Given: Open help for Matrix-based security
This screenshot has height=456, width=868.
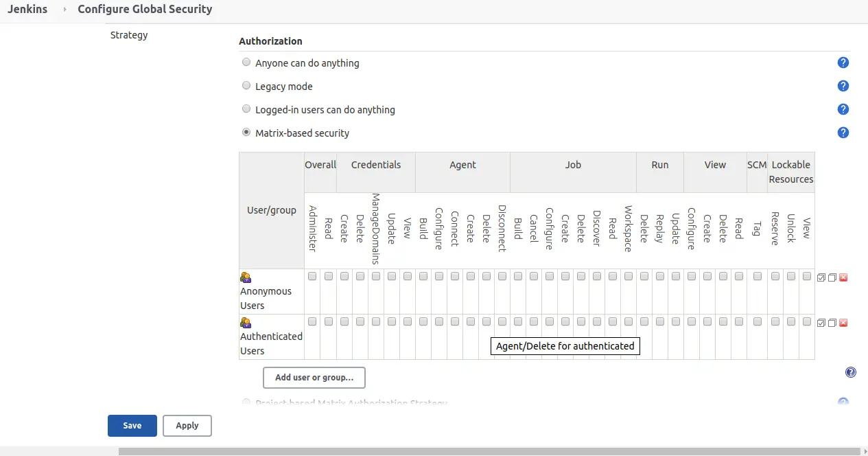Looking at the screenshot, I should (843, 133).
